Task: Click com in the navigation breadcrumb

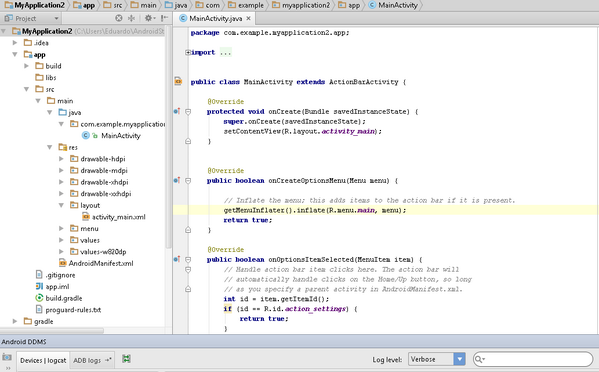Action: pos(208,5)
